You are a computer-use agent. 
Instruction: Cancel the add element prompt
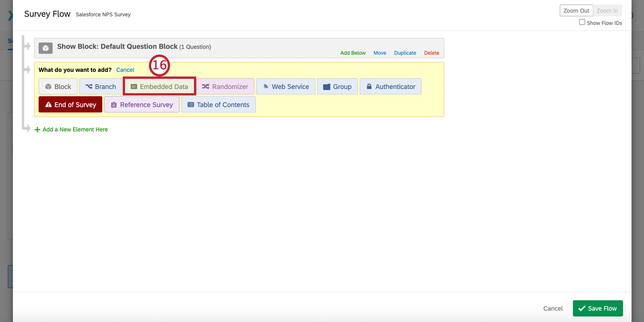click(x=125, y=70)
